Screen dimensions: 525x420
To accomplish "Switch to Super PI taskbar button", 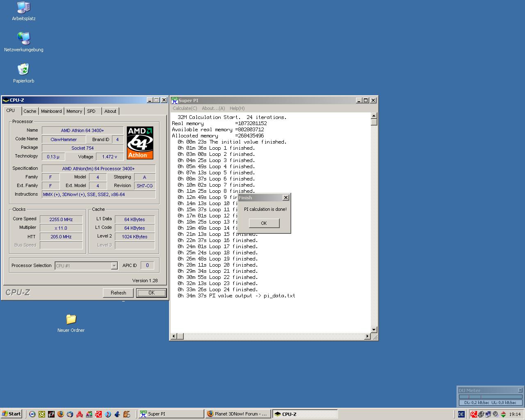I will (x=171, y=414).
